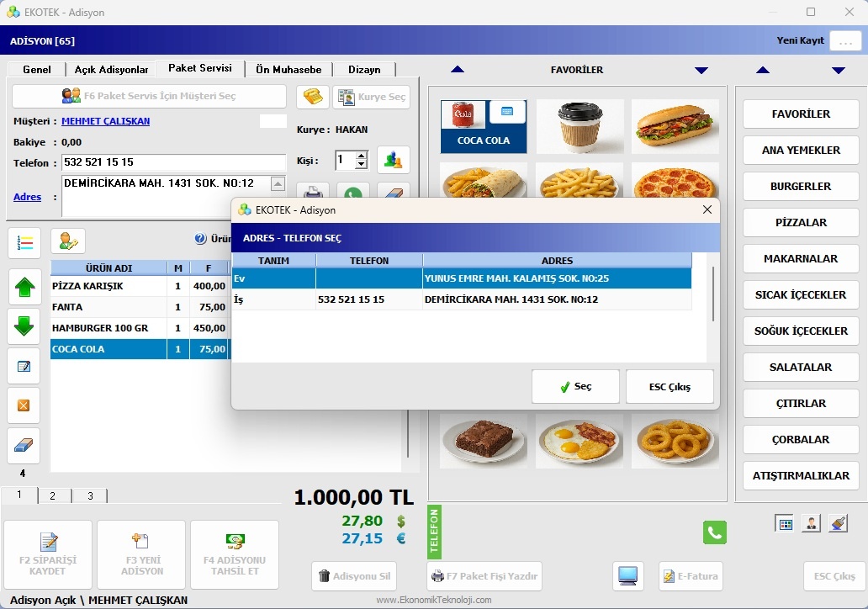
Task: Click the notepad edit icon in left sidebar
Action: pyautogui.click(x=24, y=366)
